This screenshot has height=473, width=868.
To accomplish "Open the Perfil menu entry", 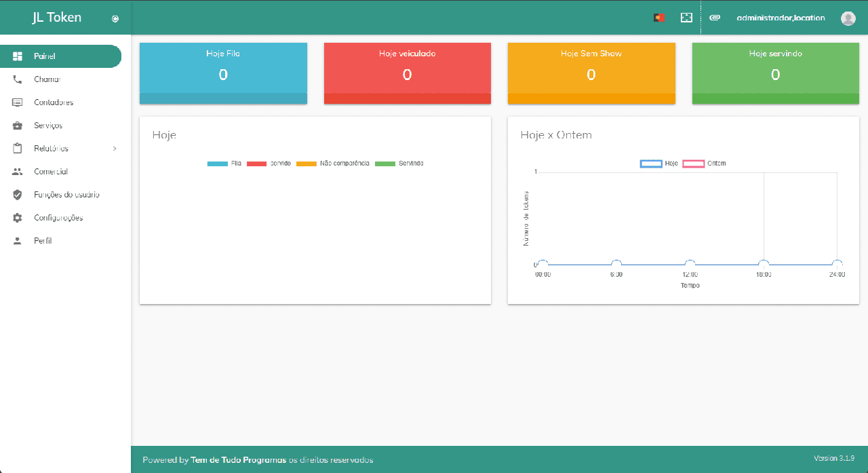I will (x=43, y=240).
